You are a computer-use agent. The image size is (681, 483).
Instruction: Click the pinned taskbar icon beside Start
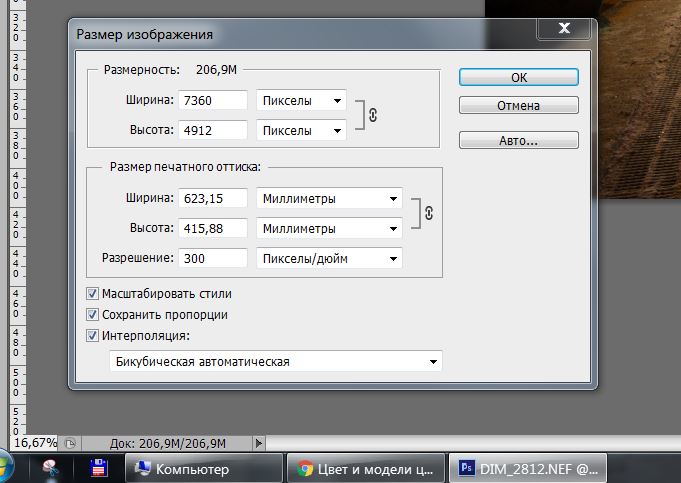[x=51, y=469]
